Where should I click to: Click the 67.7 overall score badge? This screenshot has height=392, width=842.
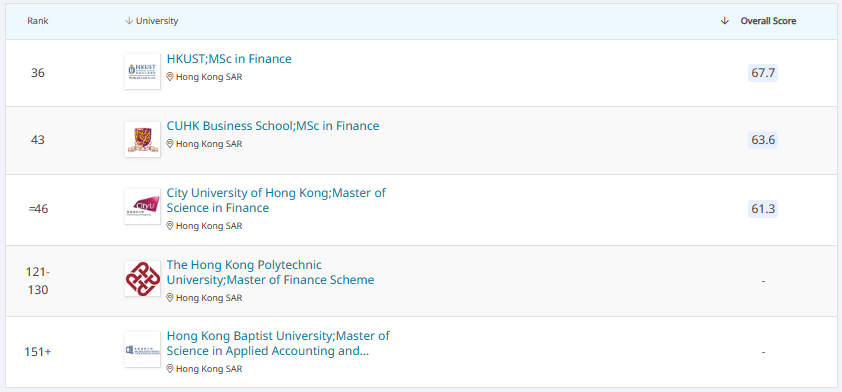(x=763, y=73)
